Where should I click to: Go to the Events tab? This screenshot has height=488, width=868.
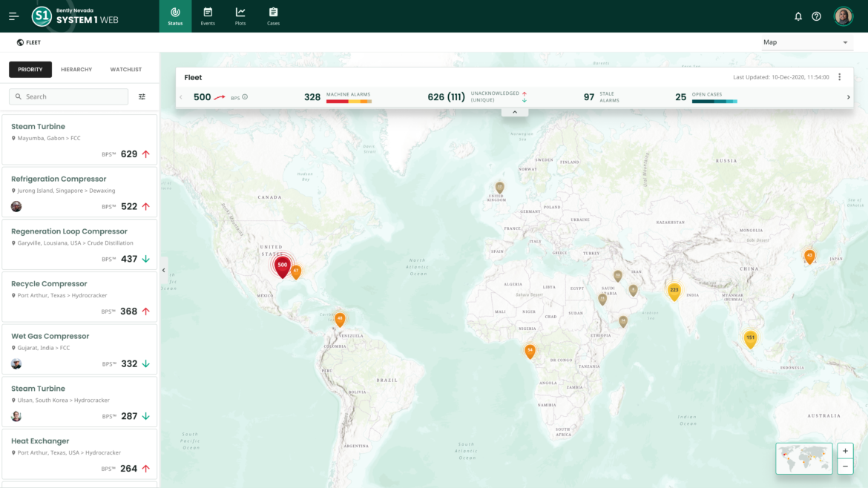tap(208, 16)
